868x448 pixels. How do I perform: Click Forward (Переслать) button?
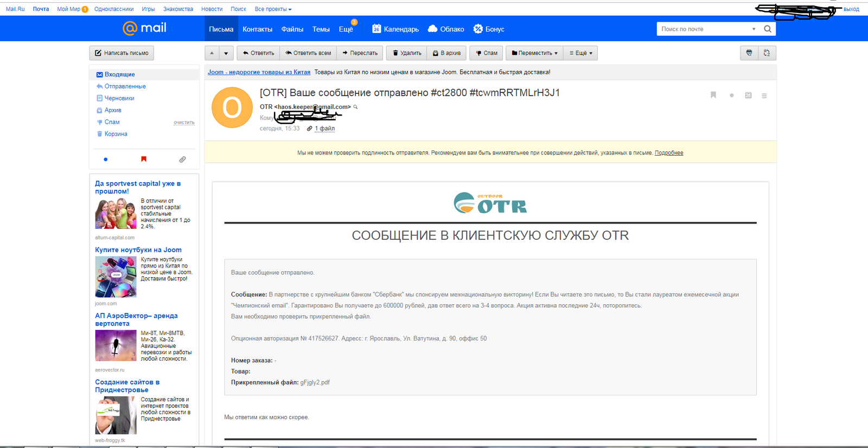tap(360, 53)
